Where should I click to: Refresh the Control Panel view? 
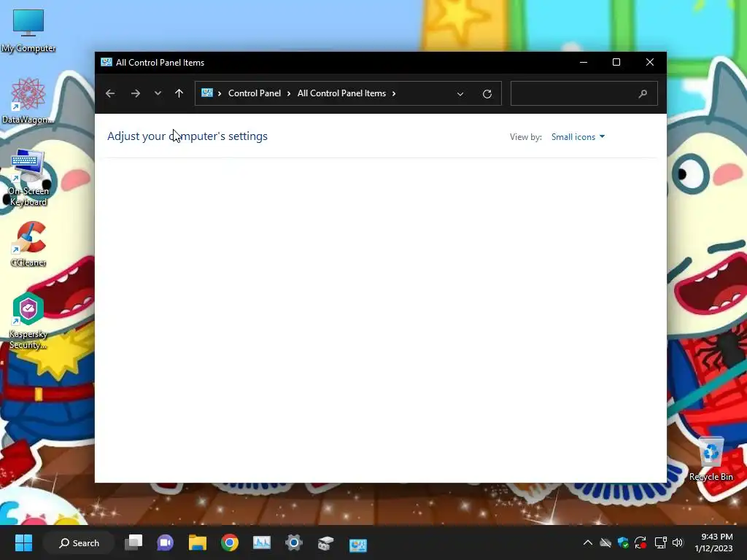pos(487,94)
